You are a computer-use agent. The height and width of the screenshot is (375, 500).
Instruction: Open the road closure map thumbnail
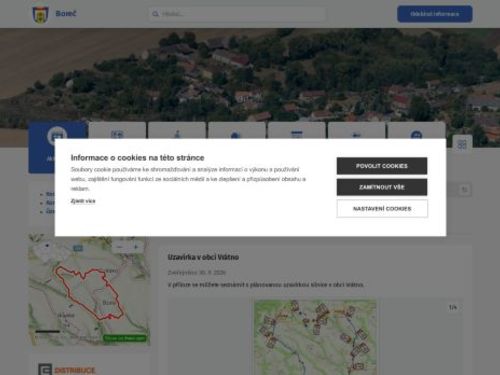[x=315, y=337]
